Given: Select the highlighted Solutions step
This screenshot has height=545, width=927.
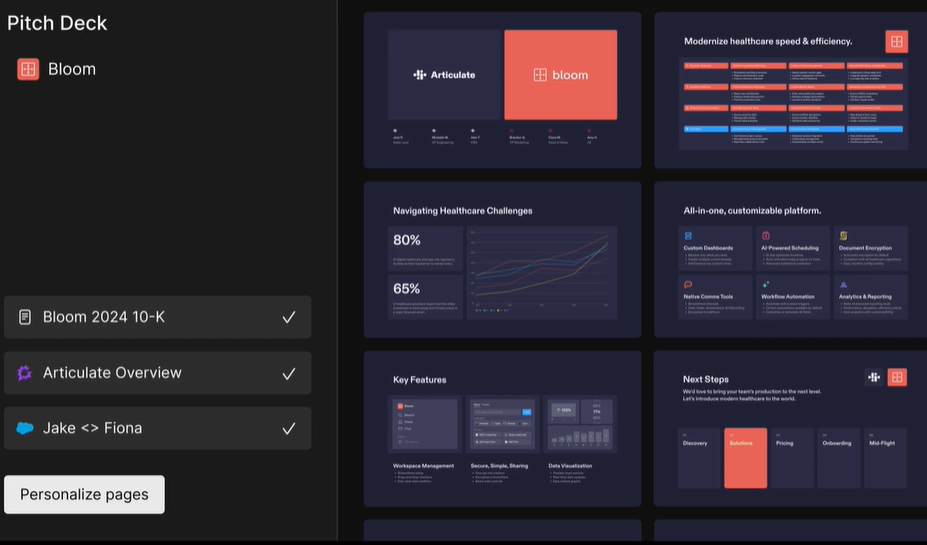Looking at the screenshot, I should click(x=746, y=458).
